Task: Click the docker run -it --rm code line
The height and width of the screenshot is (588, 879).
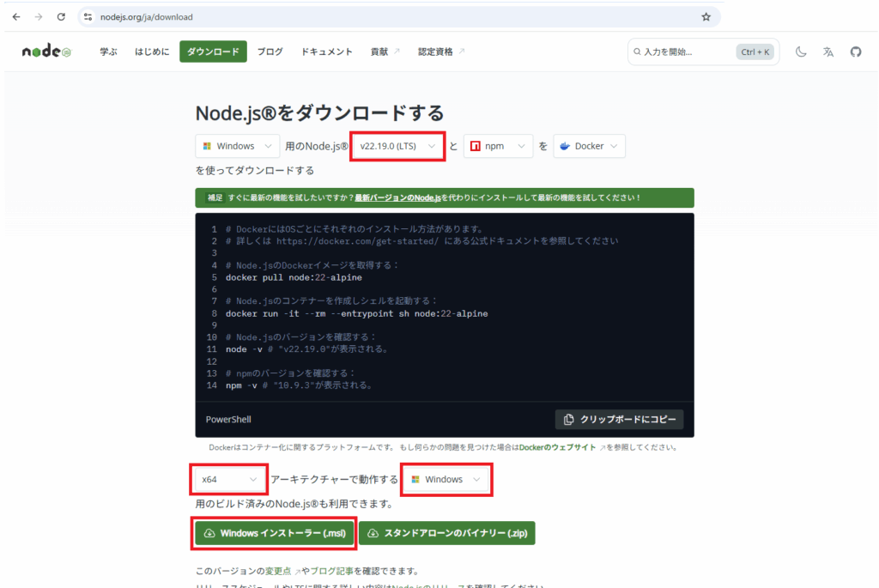Action: (356, 313)
